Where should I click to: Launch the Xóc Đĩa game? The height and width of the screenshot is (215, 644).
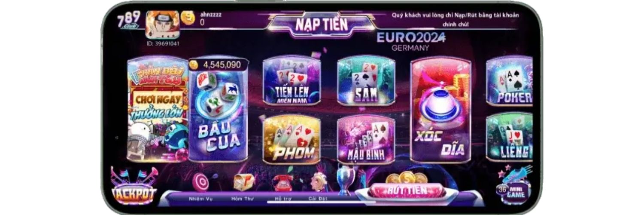pos(441,110)
